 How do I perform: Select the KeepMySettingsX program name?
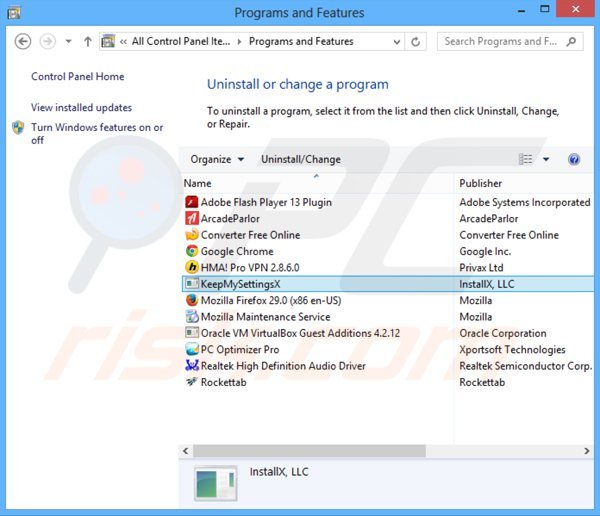[x=240, y=284]
